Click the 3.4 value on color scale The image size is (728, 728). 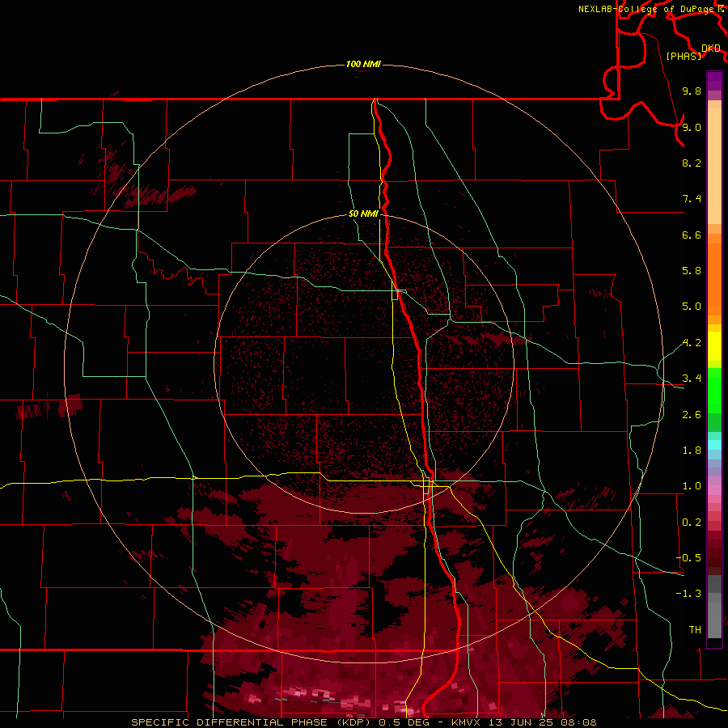(x=692, y=379)
